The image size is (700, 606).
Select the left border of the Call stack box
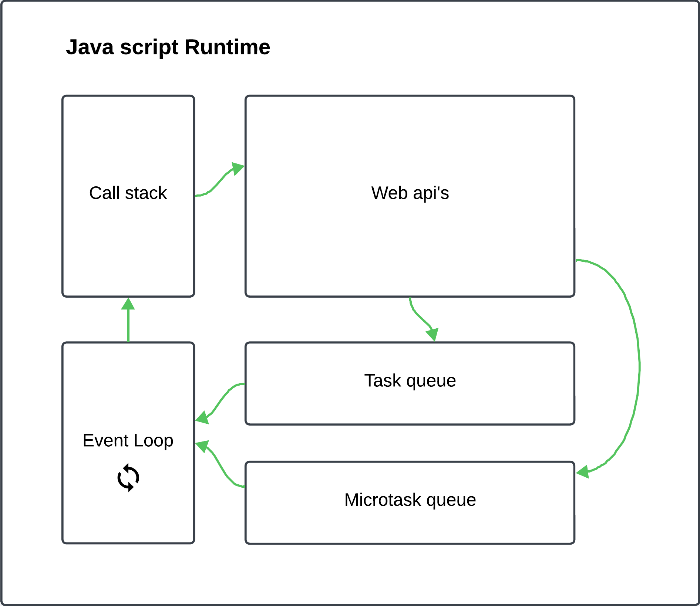point(63,196)
